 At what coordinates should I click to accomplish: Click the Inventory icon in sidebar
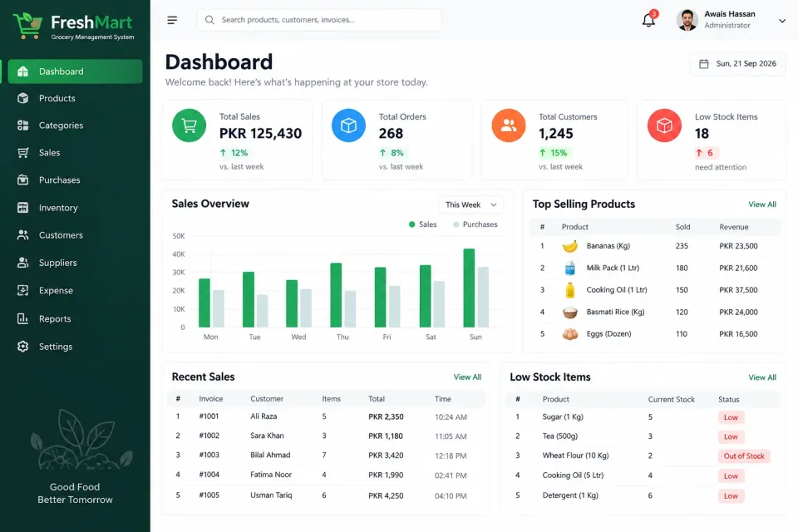coord(23,207)
